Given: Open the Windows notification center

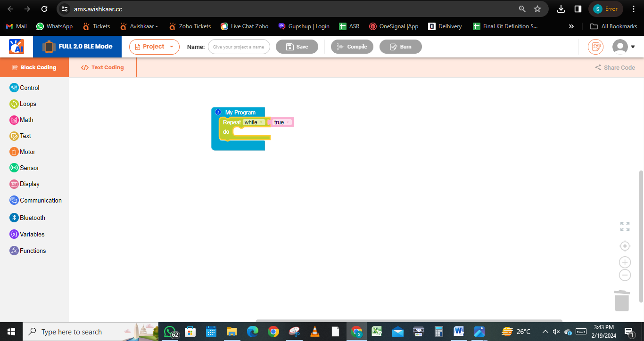Looking at the screenshot, I should (628, 332).
